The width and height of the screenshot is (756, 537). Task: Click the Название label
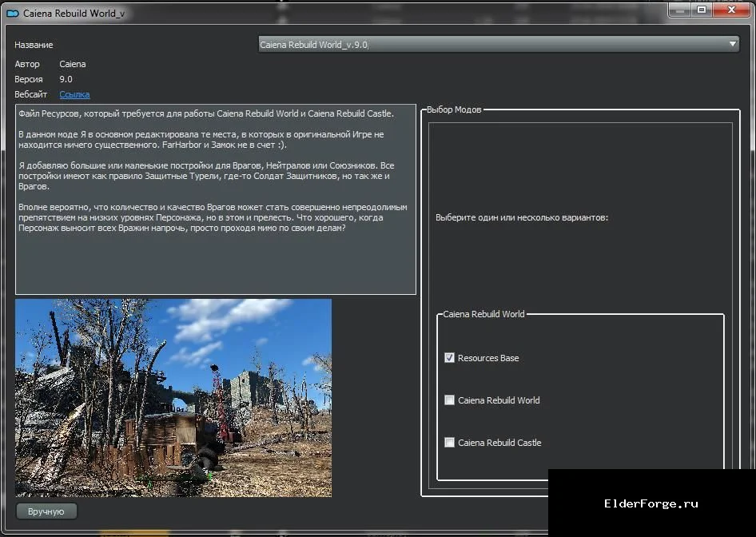coord(34,45)
